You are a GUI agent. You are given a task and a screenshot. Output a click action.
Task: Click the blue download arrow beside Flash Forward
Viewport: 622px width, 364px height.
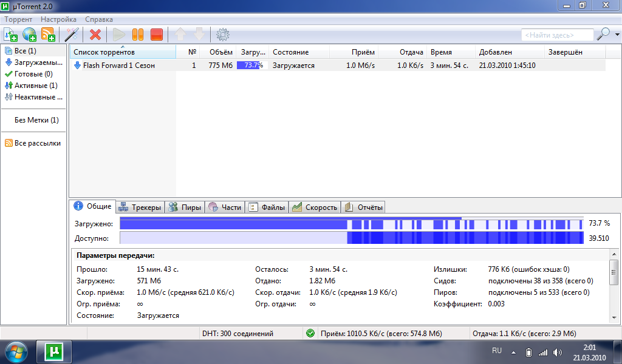[77, 66]
